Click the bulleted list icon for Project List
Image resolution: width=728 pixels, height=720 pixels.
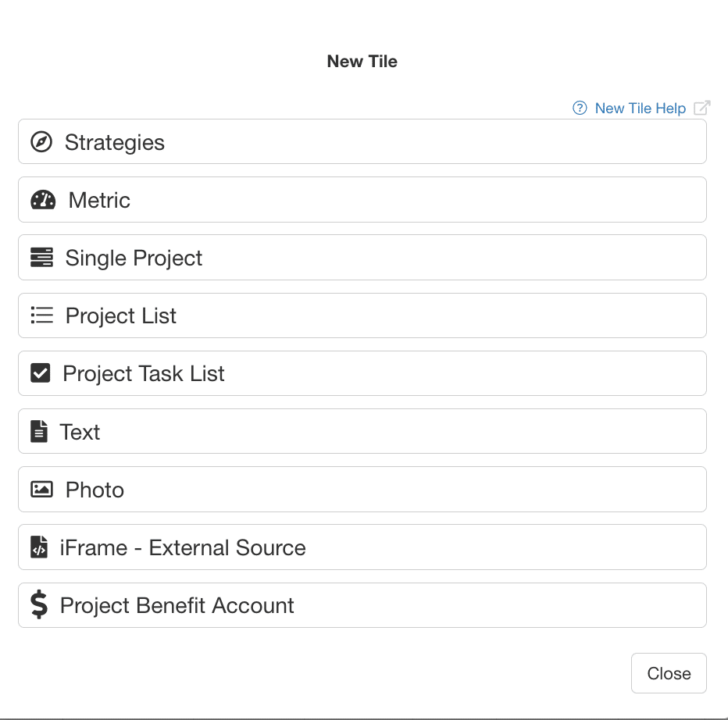click(41, 315)
